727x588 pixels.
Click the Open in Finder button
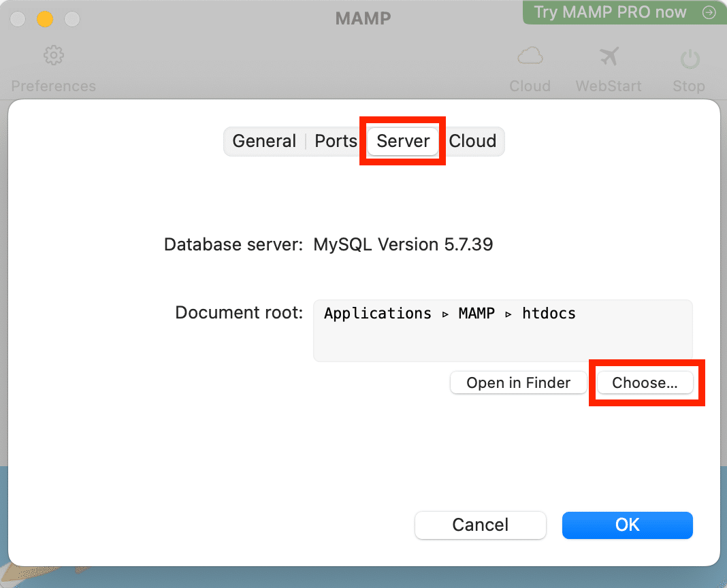click(518, 382)
